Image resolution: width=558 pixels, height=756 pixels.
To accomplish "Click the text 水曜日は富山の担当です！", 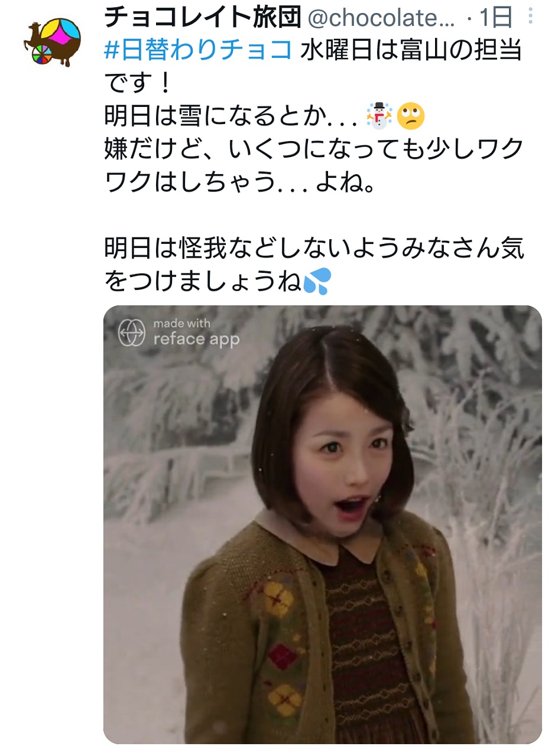I will (x=314, y=67).
